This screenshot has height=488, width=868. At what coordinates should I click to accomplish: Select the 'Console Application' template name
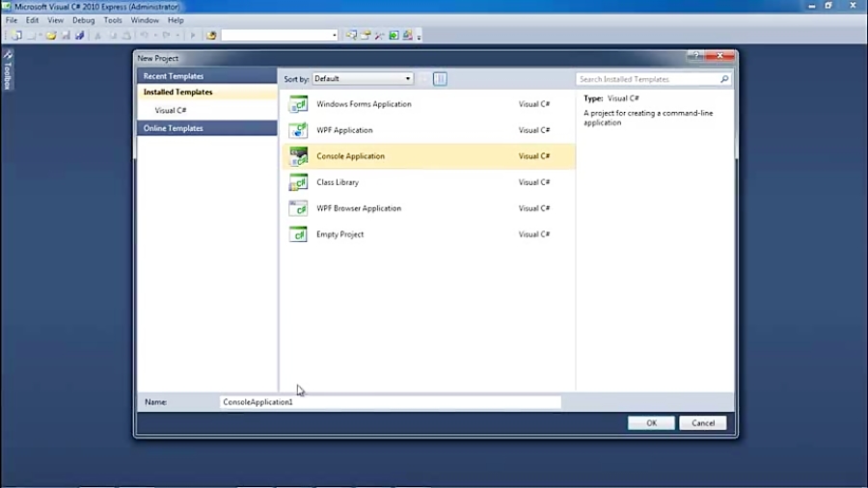pos(350,156)
